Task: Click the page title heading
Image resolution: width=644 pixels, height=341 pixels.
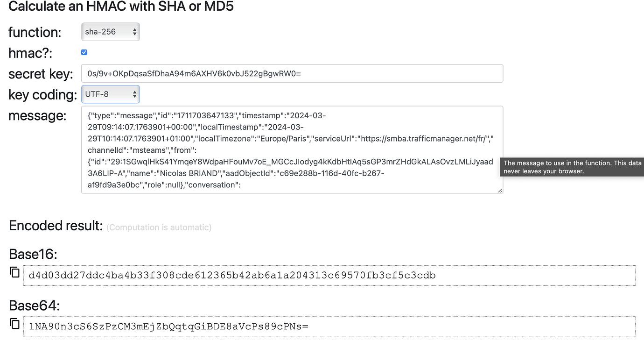Action: [x=120, y=7]
